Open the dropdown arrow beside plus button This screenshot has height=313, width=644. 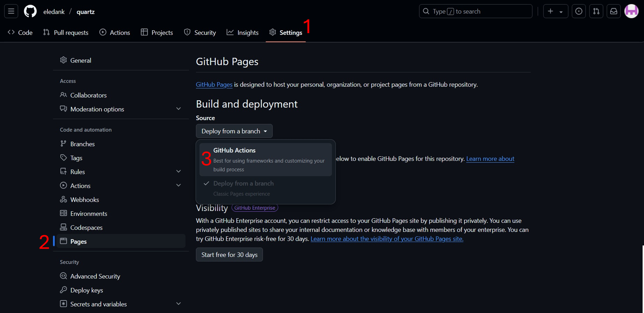[561, 12]
